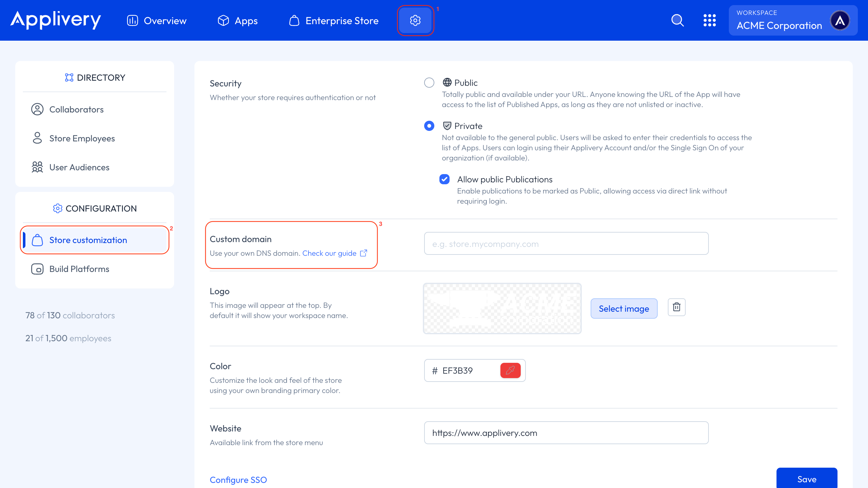
Task: Open the apps grid launcher icon
Action: pos(709,20)
